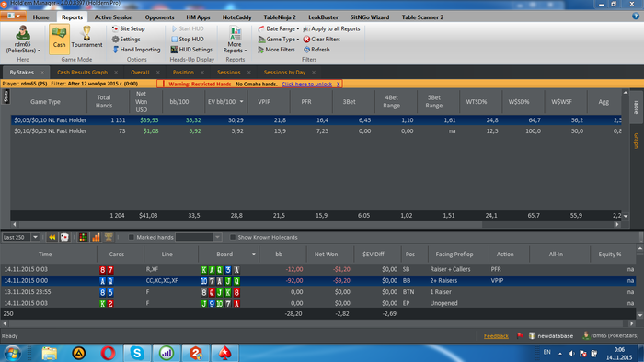The height and width of the screenshot is (362, 644).
Task: Click the orange bar chart icon
Action: pos(96,237)
